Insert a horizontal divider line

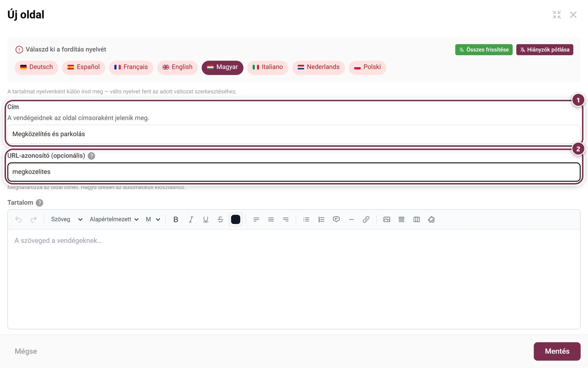(351, 220)
